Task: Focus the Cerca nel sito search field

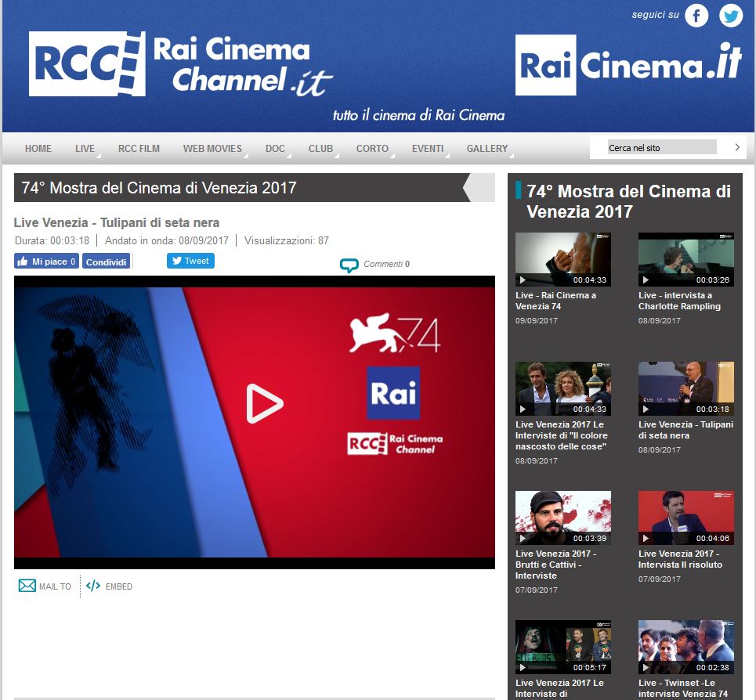Action: tap(662, 147)
